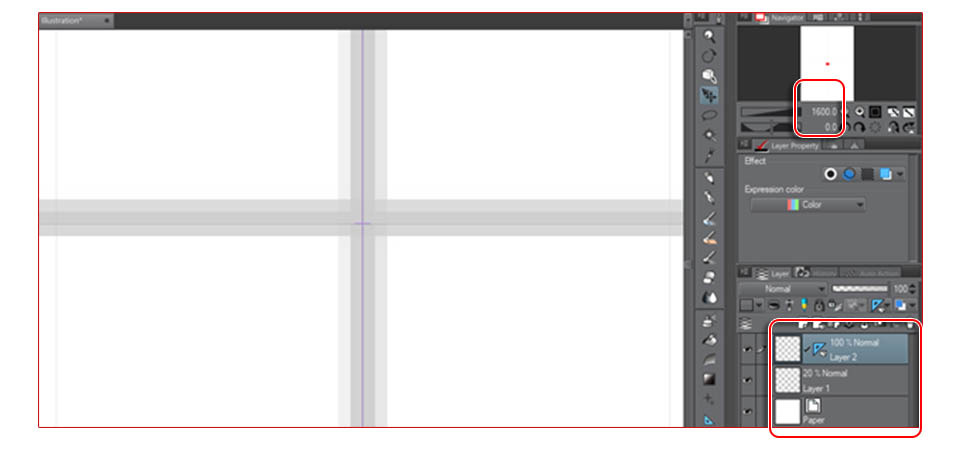Hide Layer 2 with its eye icon
Image resolution: width=960 pixels, height=455 pixels.
(747, 350)
